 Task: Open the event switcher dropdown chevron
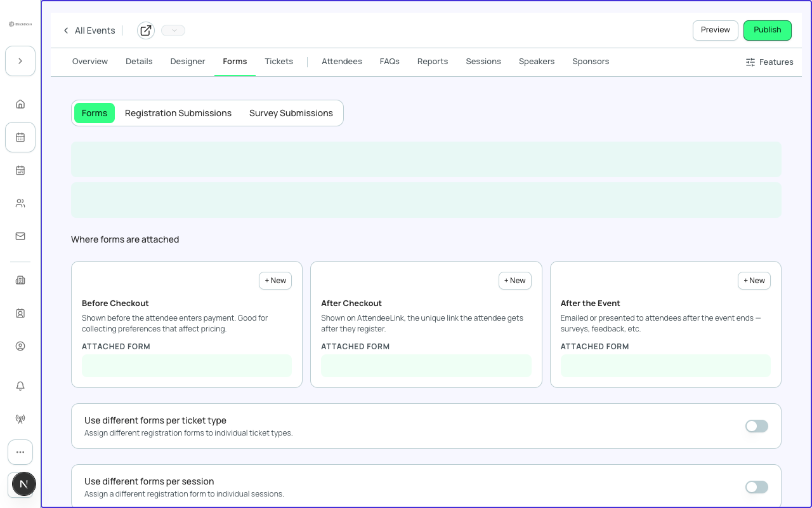(173, 30)
